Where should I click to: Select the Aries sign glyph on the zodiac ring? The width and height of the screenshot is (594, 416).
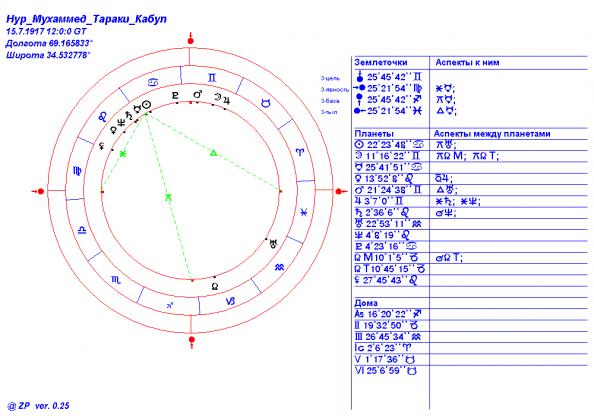(300, 153)
